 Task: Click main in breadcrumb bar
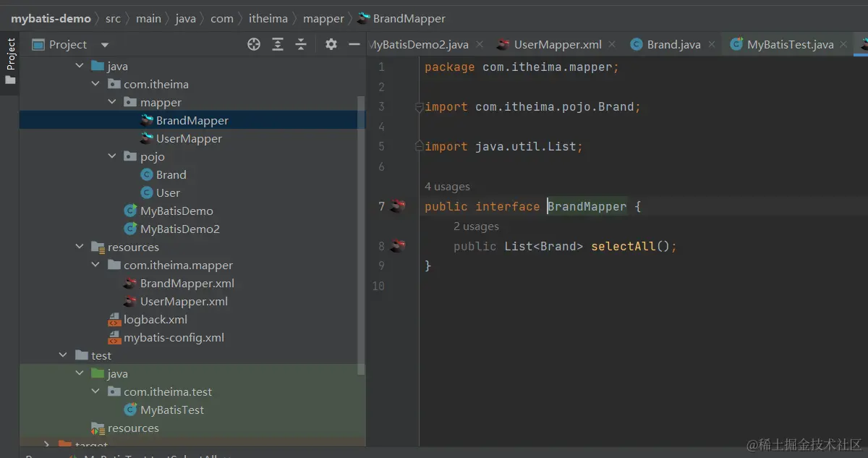pos(148,18)
